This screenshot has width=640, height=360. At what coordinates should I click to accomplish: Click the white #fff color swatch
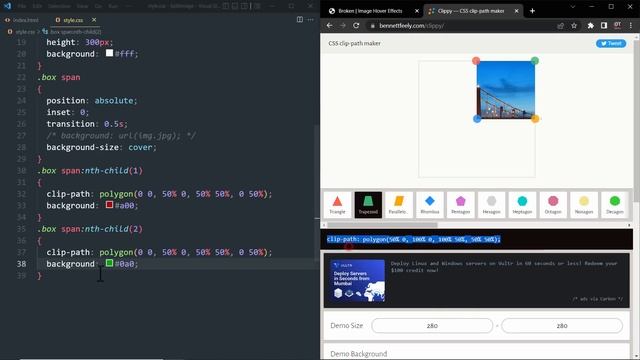[109, 53]
